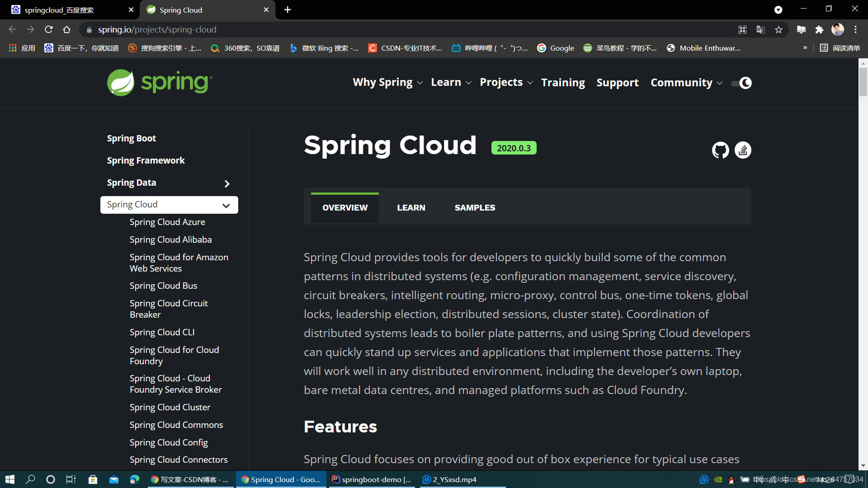Select the OVERVIEW tab
Viewport: 868px width, 488px height.
345,207
